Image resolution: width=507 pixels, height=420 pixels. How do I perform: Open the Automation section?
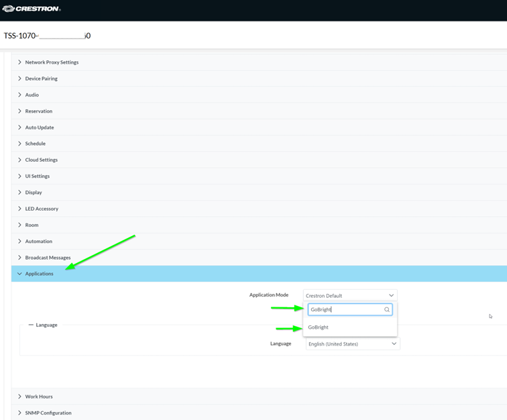tap(38, 242)
